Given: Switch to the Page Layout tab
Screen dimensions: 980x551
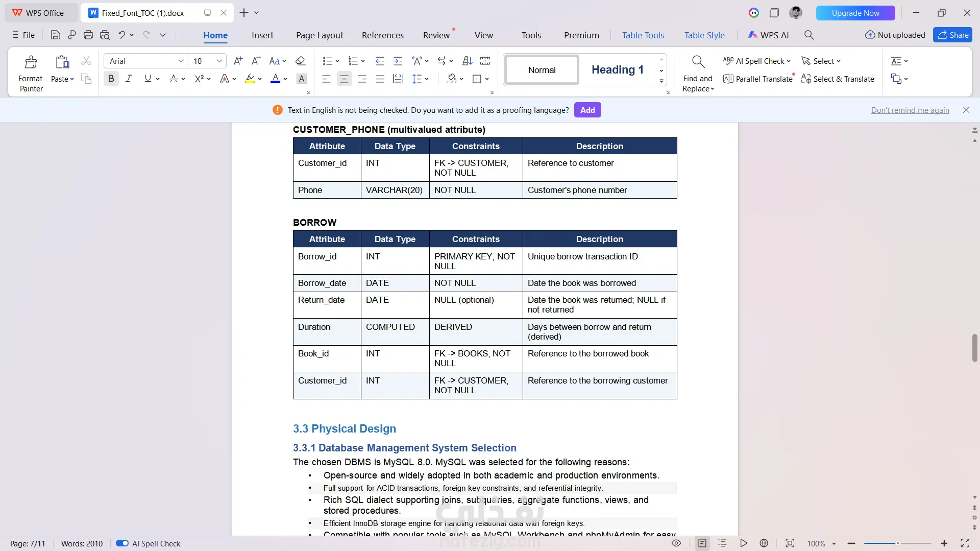Looking at the screenshot, I should [x=320, y=35].
